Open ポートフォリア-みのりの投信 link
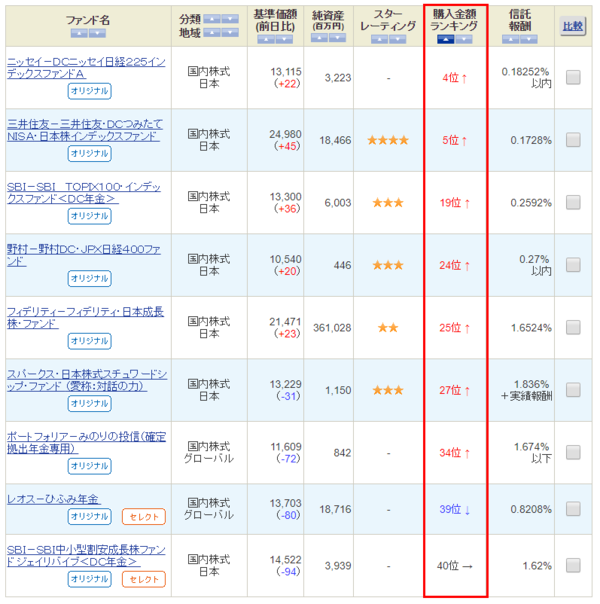The height and width of the screenshot is (604, 600). click(87, 443)
